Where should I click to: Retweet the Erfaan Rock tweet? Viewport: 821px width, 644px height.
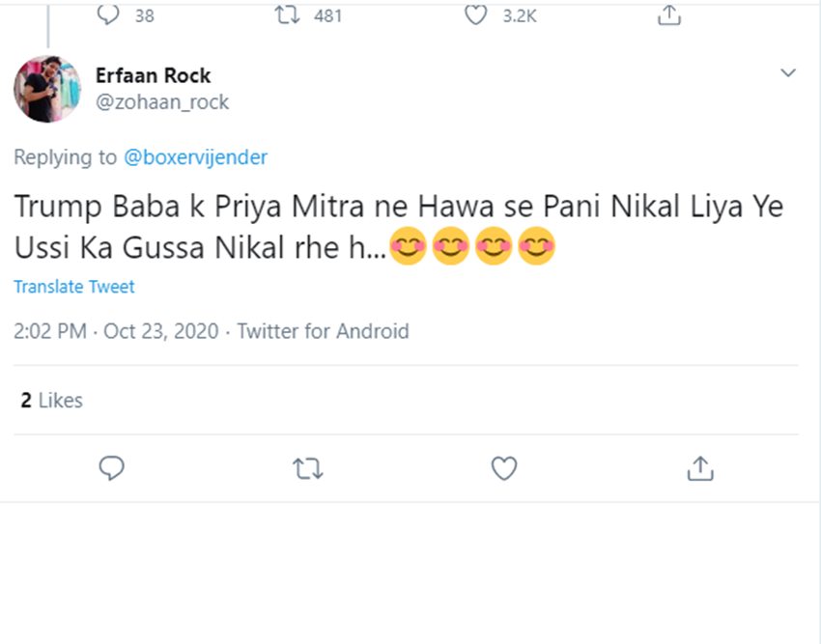tap(307, 468)
